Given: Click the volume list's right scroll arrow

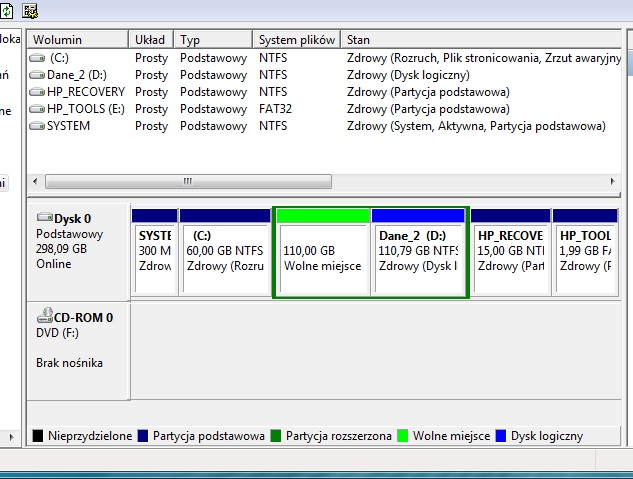Looking at the screenshot, I should pos(612,182).
